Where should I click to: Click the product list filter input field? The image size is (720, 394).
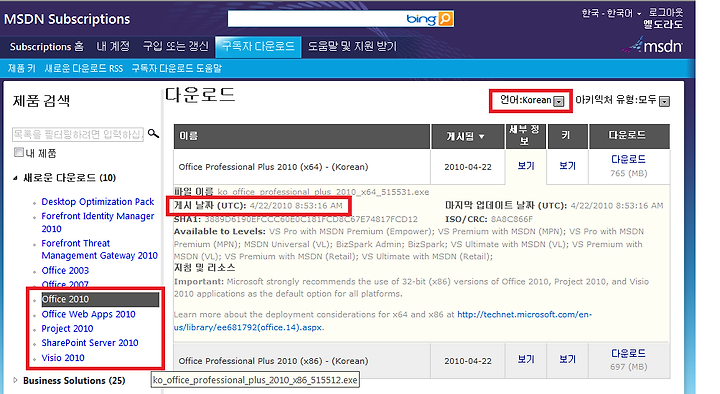78,134
